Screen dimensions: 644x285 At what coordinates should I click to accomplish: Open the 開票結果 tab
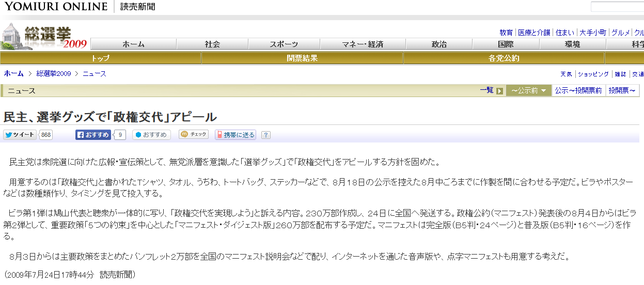coord(302,58)
